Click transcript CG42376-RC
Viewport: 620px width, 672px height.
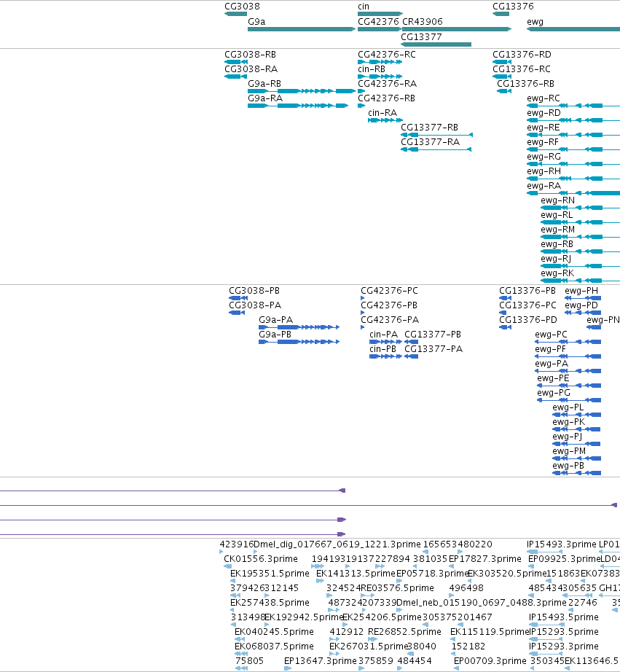[x=387, y=55]
